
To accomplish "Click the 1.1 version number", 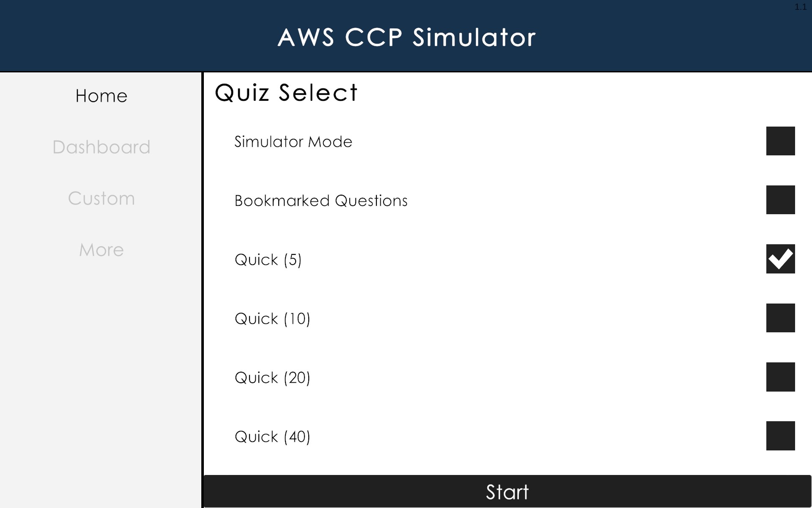I will click(x=800, y=7).
